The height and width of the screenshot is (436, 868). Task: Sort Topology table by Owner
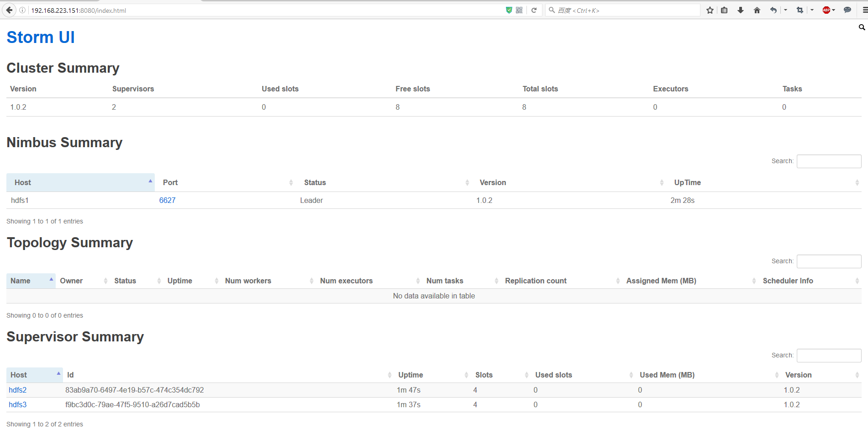point(83,281)
